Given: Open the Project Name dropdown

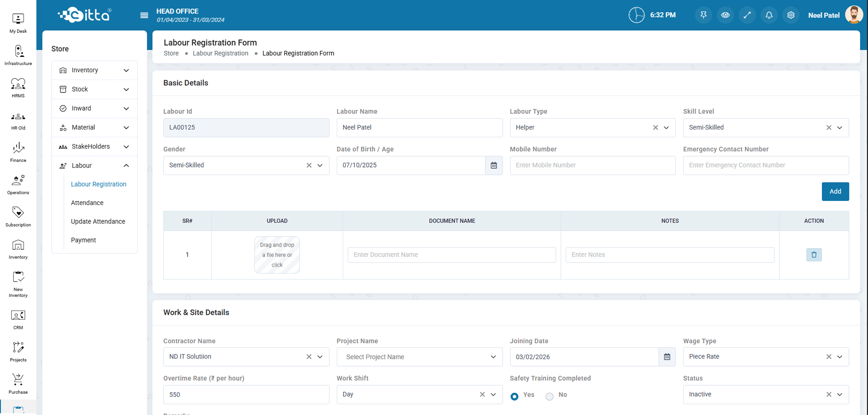Looking at the screenshot, I should [419, 357].
